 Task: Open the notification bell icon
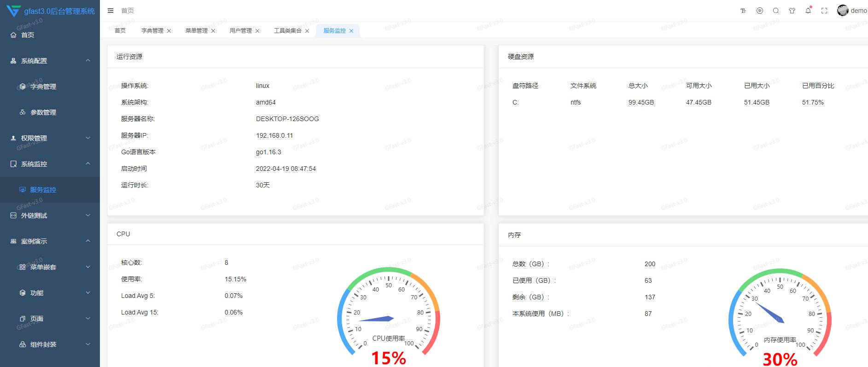click(808, 10)
